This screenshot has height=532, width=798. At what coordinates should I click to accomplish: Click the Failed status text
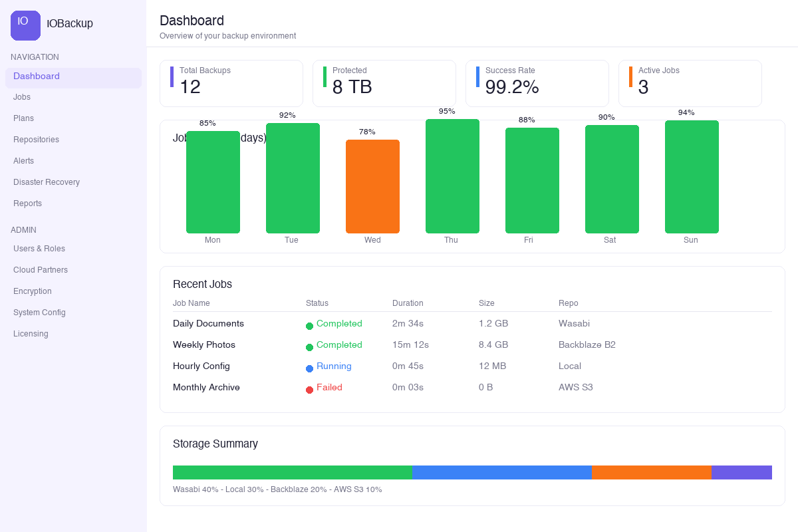point(329,388)
